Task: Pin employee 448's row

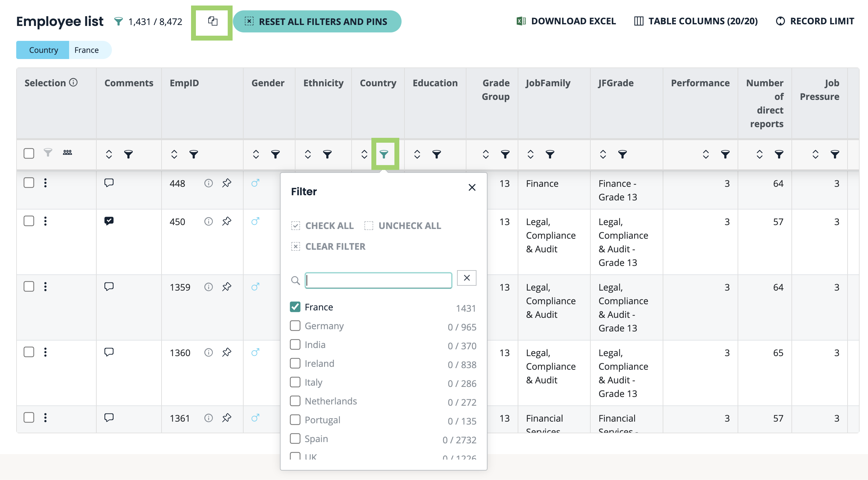Action: click(227, 183)
